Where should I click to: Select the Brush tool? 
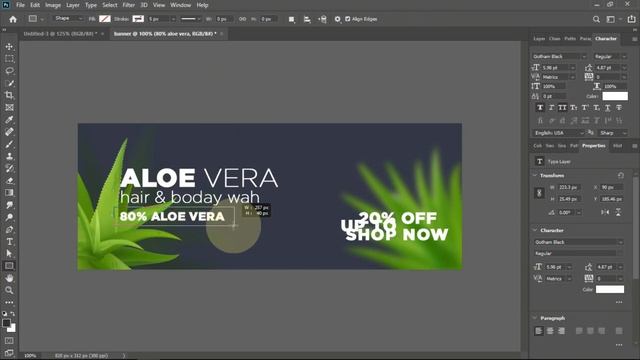point(9,144)
